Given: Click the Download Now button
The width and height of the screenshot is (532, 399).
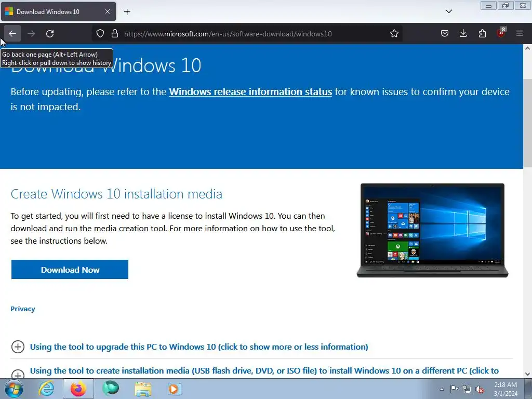Looking at the screenshot, I should [x=70, y=270].
